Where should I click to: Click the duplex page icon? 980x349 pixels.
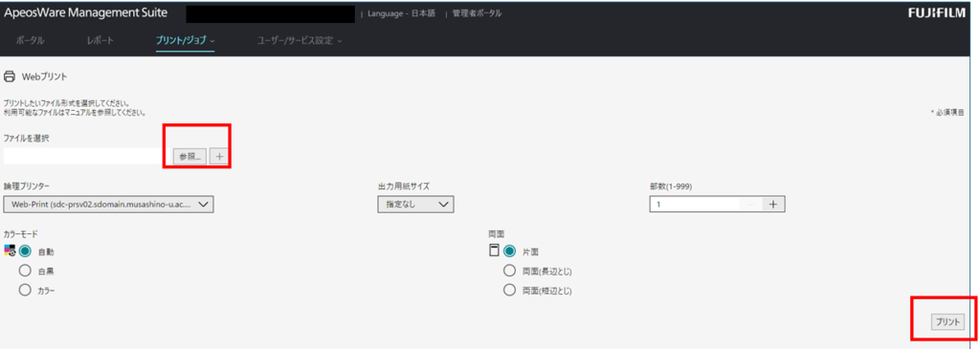pos(494,251)
